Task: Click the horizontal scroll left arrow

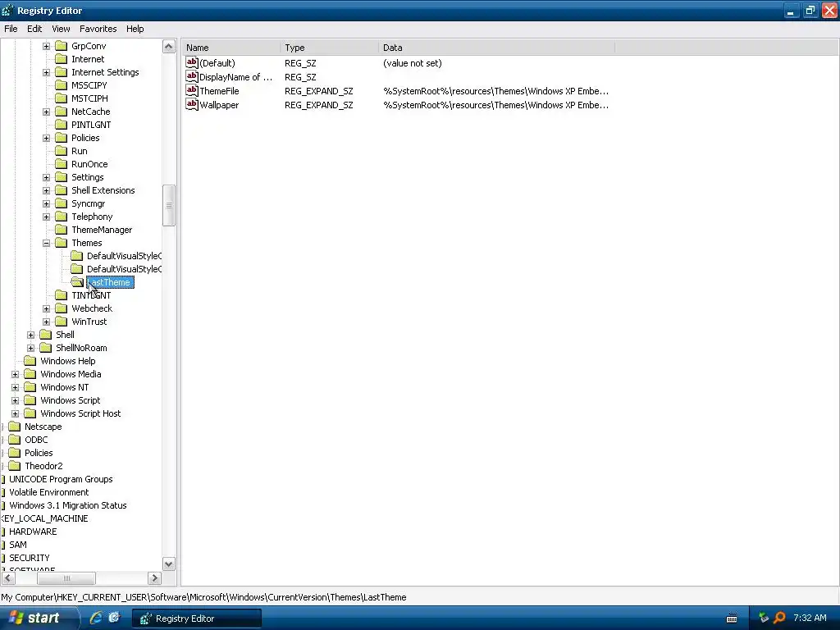Action: pos(8,578)
